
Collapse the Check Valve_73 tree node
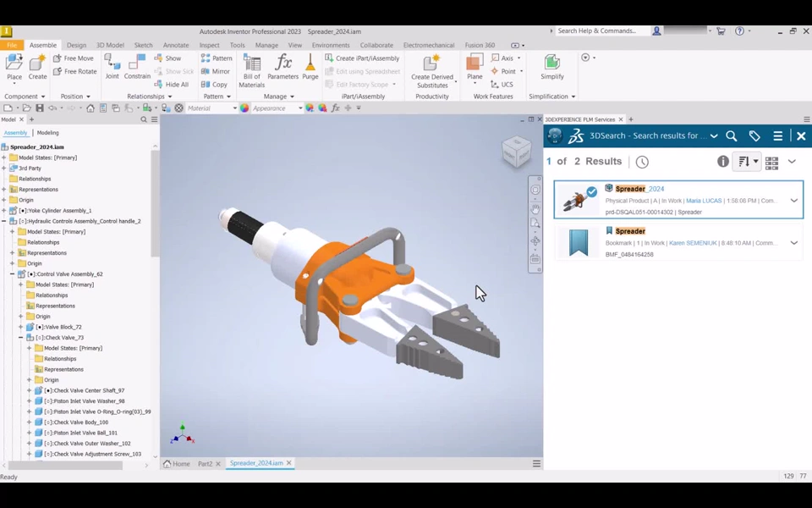coord(20,338)
